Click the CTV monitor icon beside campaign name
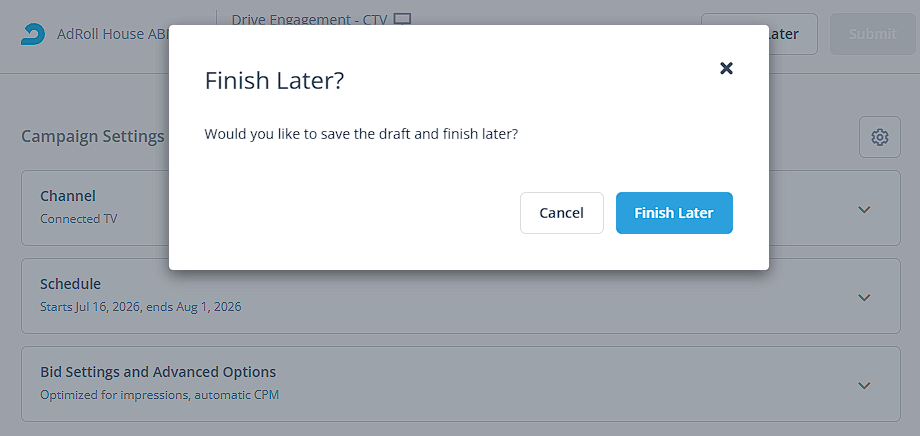 click(402, 19)
